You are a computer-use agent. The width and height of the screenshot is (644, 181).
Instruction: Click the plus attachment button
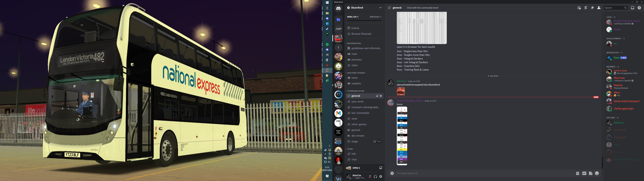[x=392, y=173]
